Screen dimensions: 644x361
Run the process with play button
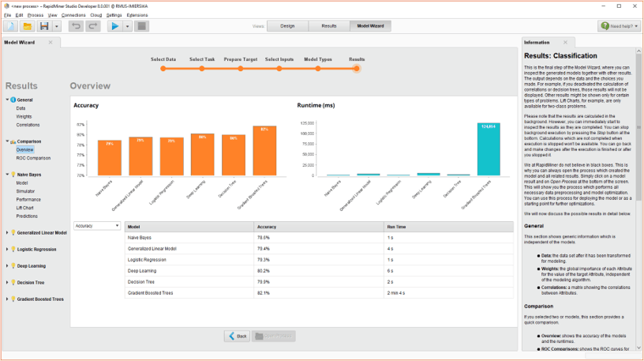pyautogui.click(x=114, y=26)
